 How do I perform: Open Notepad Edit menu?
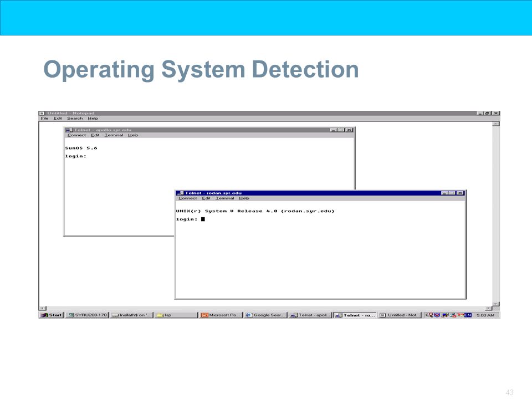pos(58,119)
